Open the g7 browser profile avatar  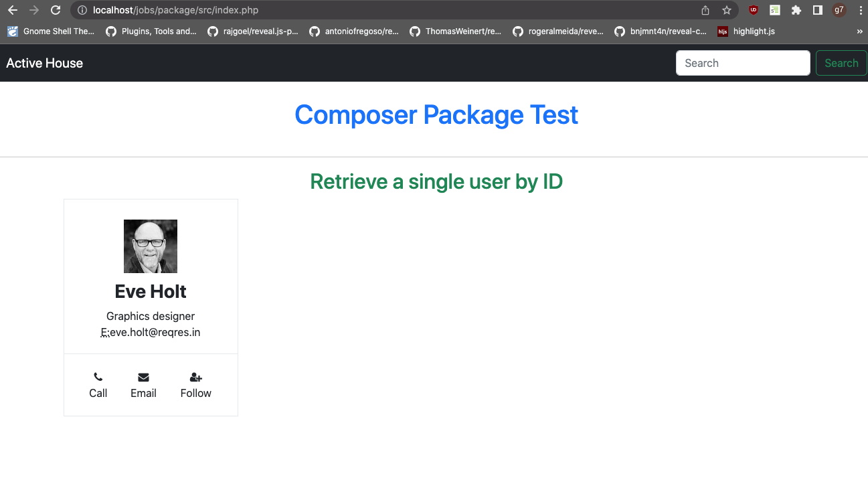click(839, 10)
